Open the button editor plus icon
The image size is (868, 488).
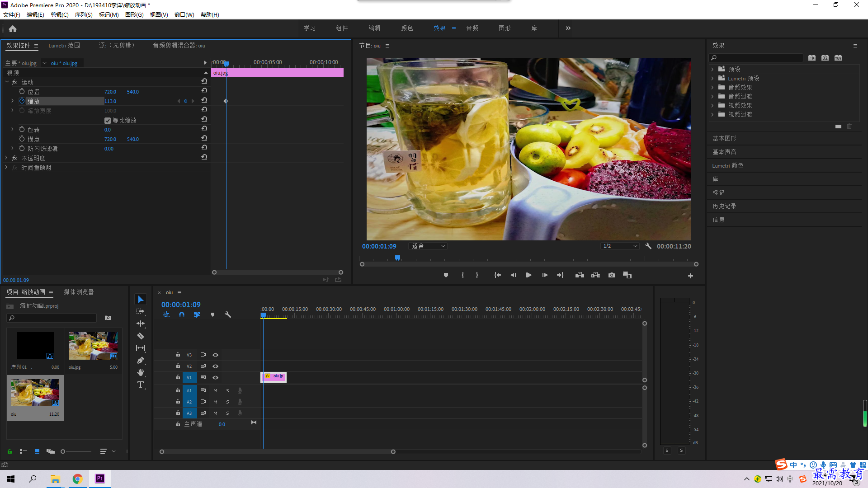pyautogui.click(x=690, y=276)
